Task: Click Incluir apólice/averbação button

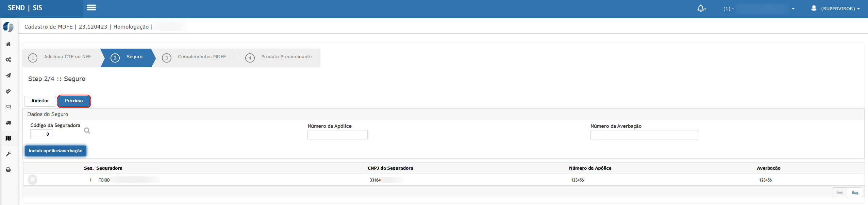Action: pos(55,151)
